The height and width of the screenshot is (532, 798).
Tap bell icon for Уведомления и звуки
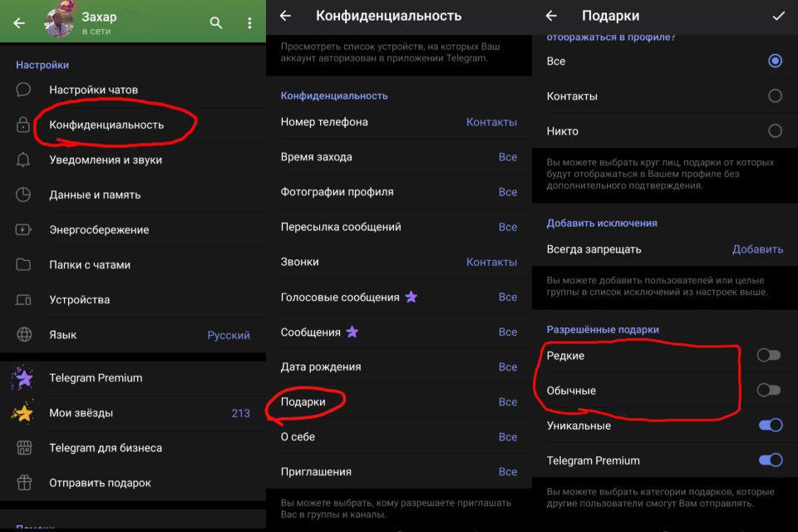23,160
